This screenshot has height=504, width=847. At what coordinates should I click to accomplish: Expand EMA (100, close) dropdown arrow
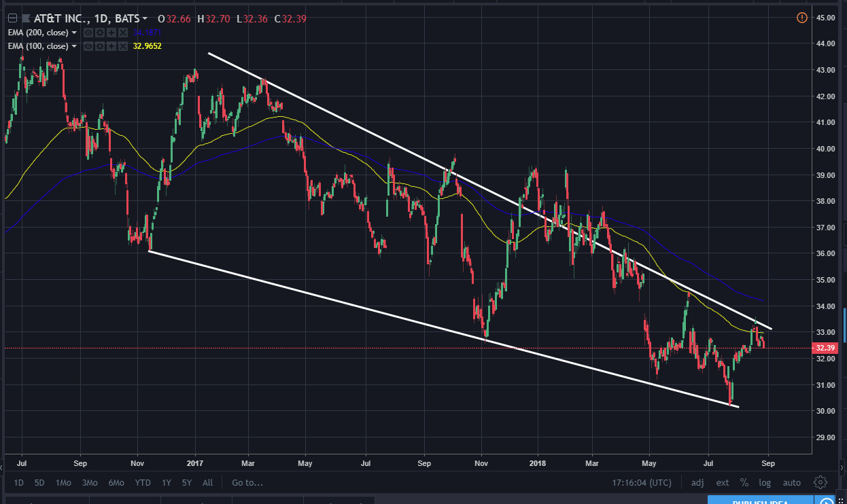[74, 46]
